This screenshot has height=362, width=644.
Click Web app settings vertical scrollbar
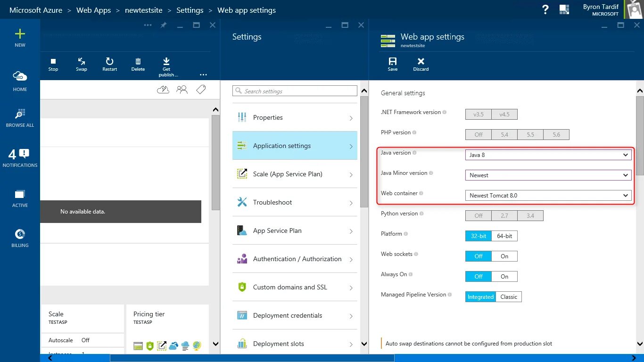point(640,136)
